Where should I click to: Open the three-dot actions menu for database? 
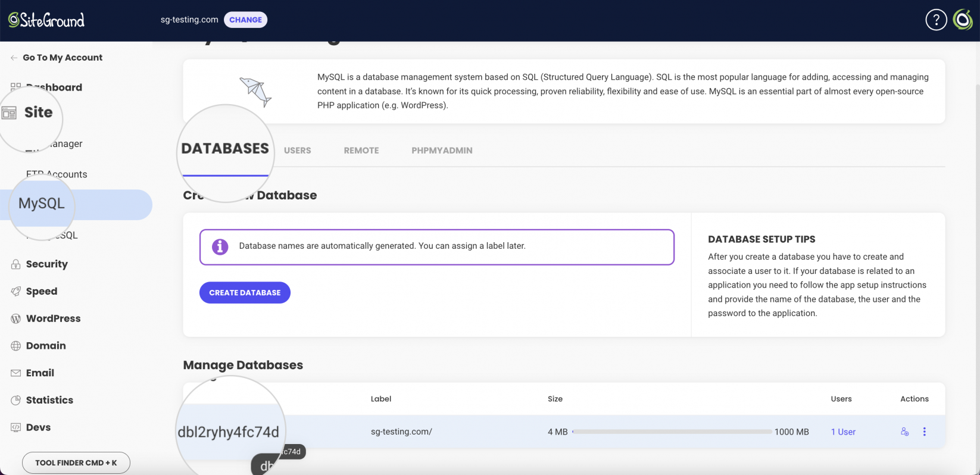925,432
